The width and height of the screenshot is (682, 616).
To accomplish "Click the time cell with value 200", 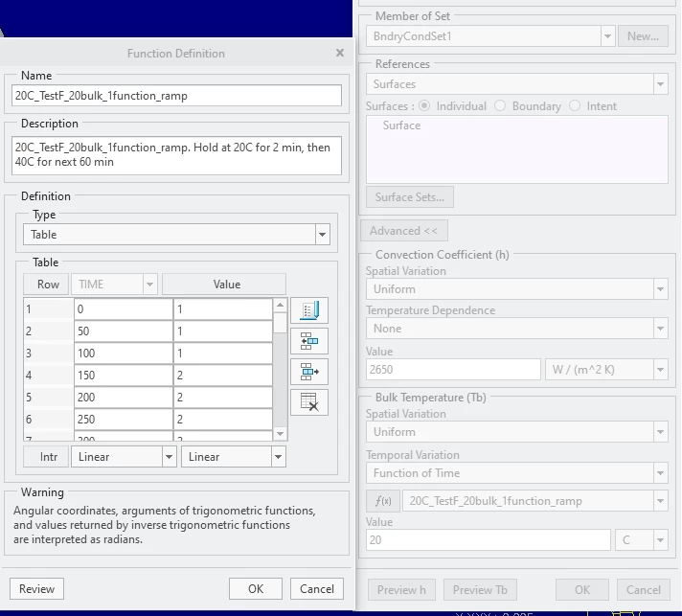I will point(124,398).
